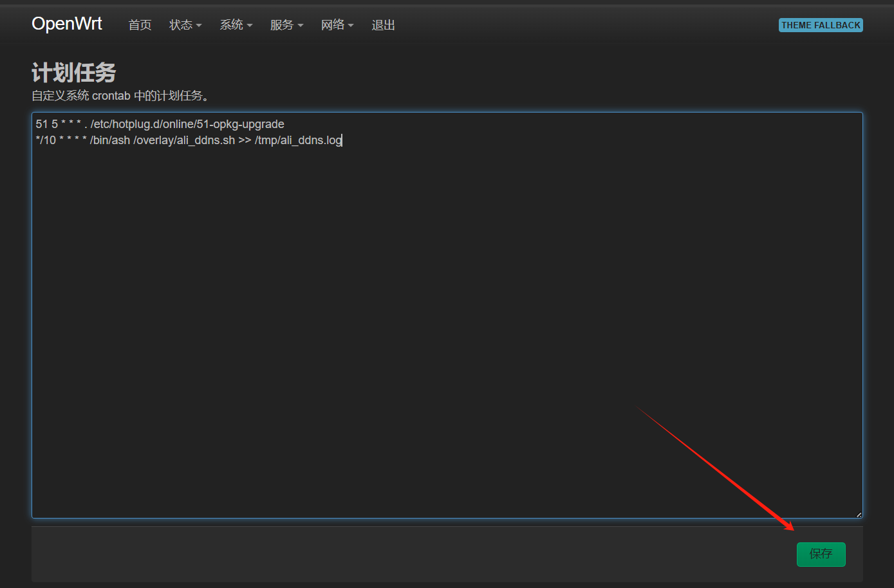Click the THEME FALLBACK badge
Viewport: 894px width, 588px height.
click(821, 25)
